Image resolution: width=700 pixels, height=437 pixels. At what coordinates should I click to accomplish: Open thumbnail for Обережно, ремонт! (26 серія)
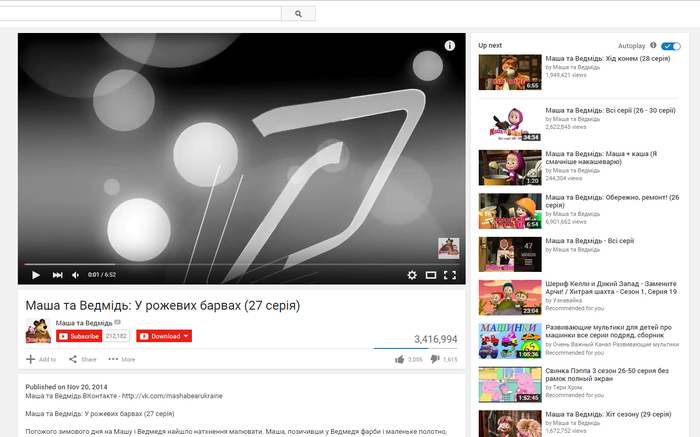pos(510,211)
